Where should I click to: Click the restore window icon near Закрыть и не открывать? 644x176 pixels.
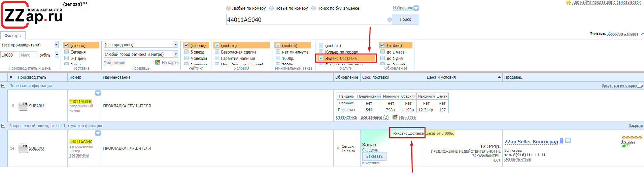tap(640, 86)
